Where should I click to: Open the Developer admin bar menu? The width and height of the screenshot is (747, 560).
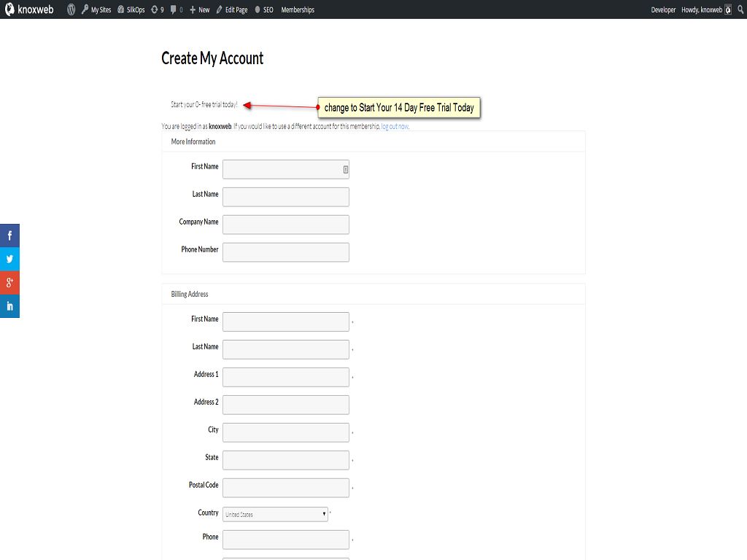tap(663, 9)
